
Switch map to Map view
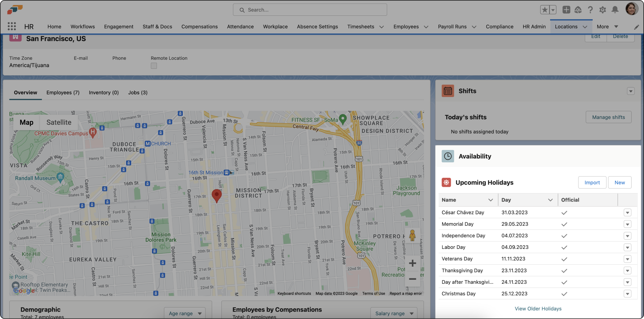pos(26,122)
